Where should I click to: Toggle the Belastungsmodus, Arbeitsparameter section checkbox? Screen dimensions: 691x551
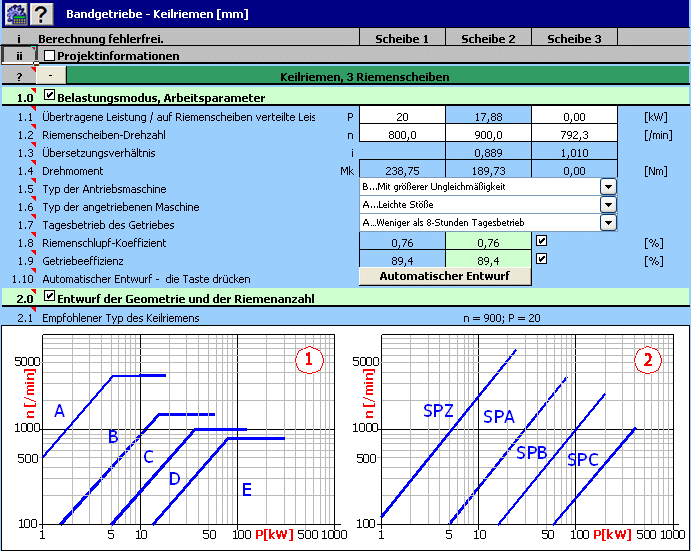[49, 95]
